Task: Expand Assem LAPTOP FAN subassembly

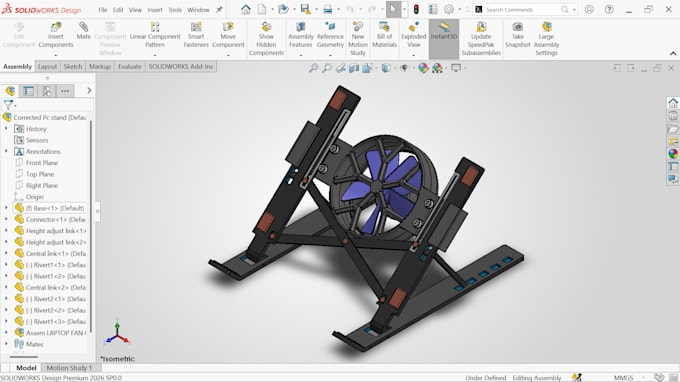Action: pyautogui.click(x=6, y=333)
